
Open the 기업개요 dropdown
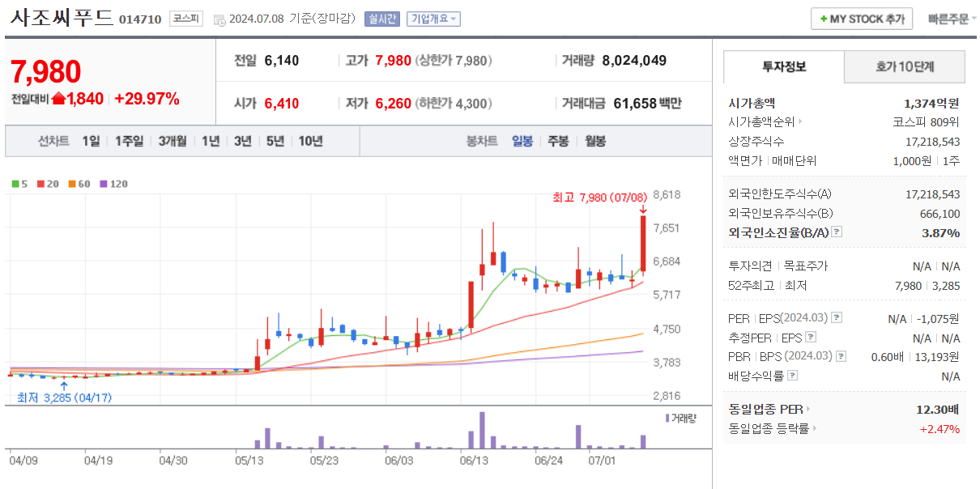pos(433,19)
